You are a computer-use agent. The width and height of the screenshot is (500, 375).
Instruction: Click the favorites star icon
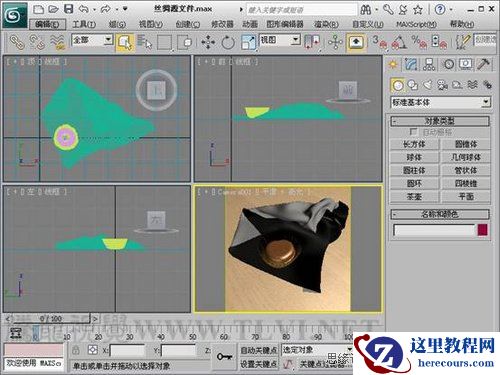click(418, 10)
